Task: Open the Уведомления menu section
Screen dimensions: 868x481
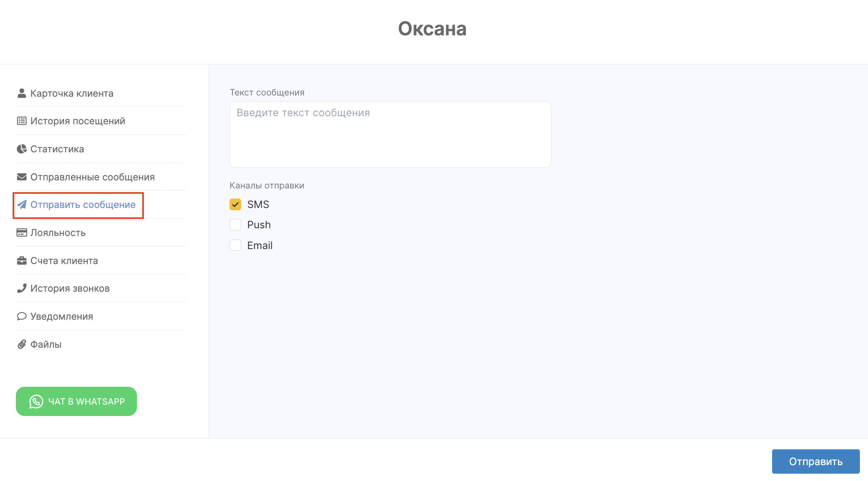Action: [x=62, y=316]
